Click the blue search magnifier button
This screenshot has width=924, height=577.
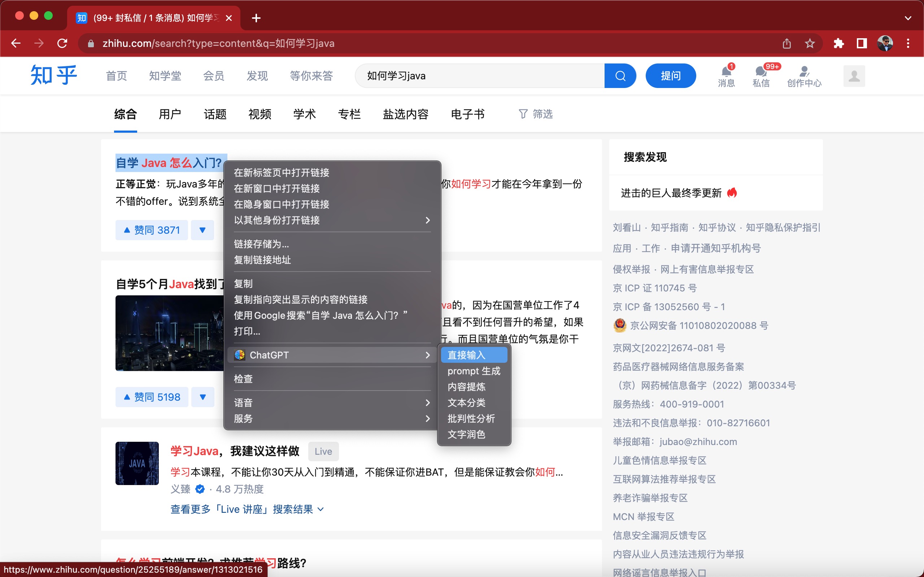[x=620, y=76]
